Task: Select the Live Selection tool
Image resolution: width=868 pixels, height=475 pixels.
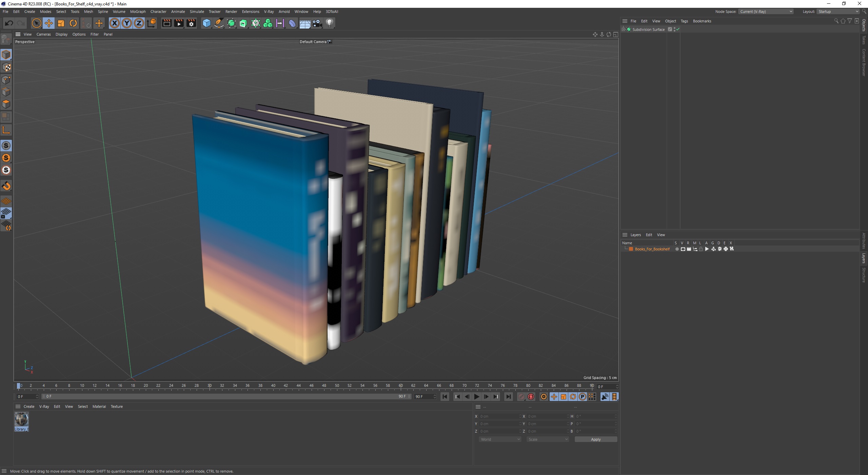Action: (x=36, y=23)
